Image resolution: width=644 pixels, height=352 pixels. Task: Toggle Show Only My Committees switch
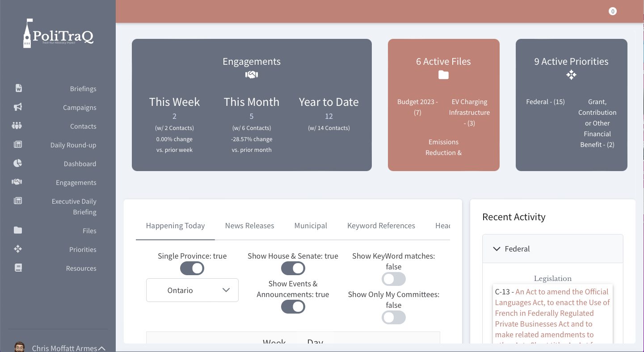[x=393, y=318]
